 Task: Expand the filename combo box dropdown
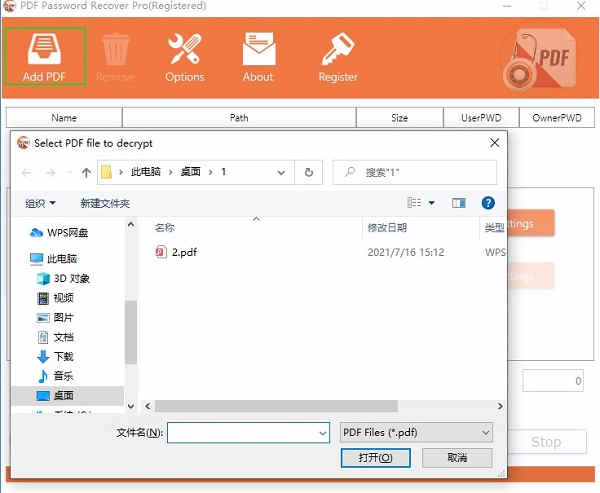[x=323, y=433]
